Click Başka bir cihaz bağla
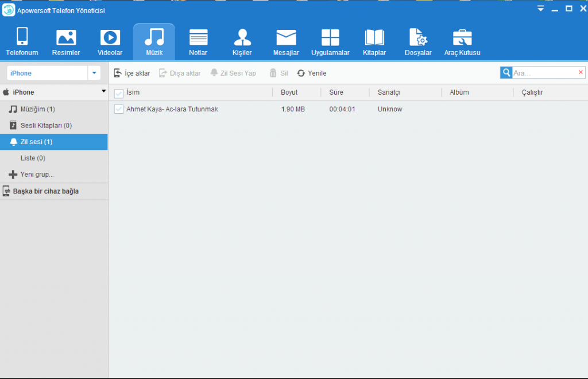The width and height of the screenshot is (588, 379). (x=45, y=191)
